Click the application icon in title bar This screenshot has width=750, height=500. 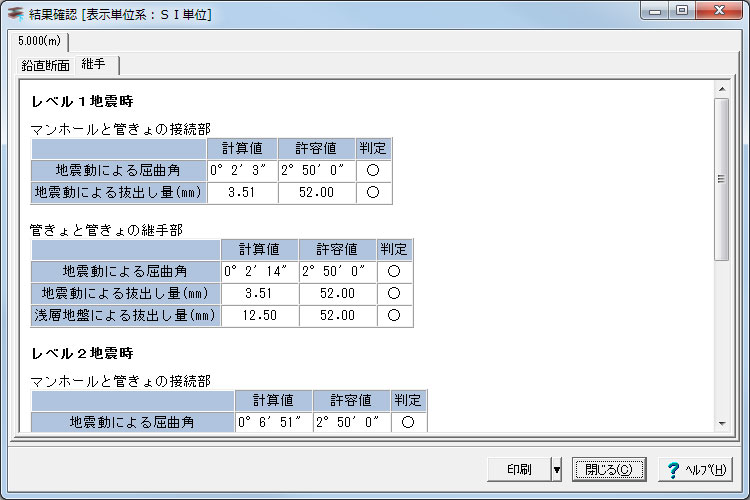(x=15, y=13)
